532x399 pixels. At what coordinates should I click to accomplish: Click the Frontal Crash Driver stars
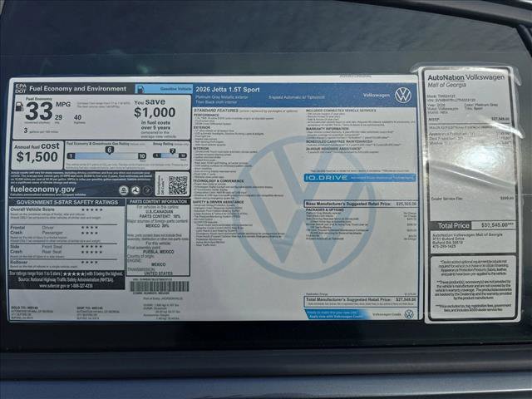90,228
